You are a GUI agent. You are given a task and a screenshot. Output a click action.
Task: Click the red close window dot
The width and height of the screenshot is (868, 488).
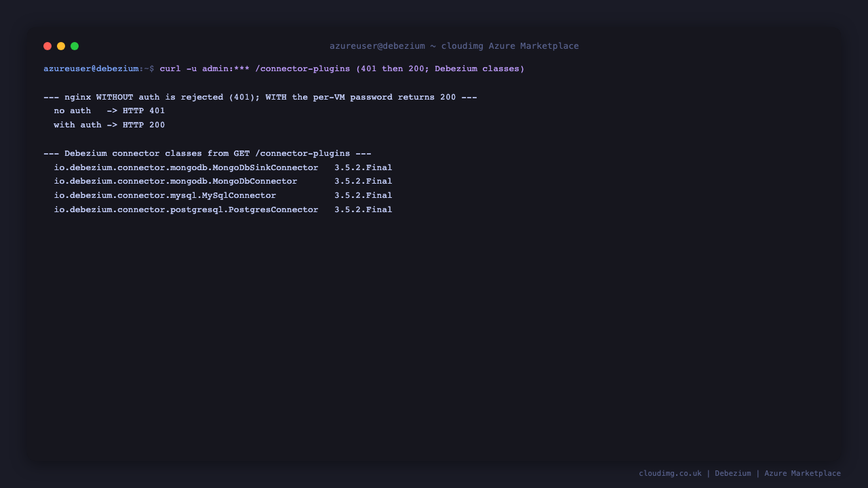pos(47,46)
